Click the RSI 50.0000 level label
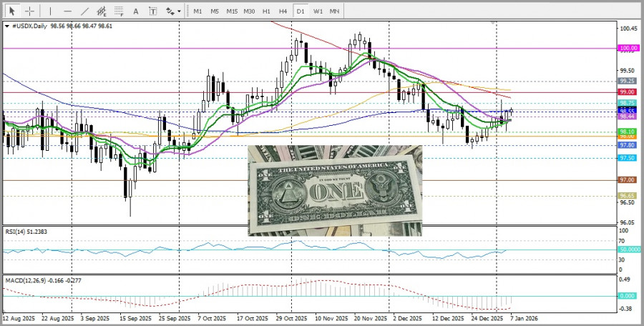This screenshot has height=326, width=644. [629, 250]
